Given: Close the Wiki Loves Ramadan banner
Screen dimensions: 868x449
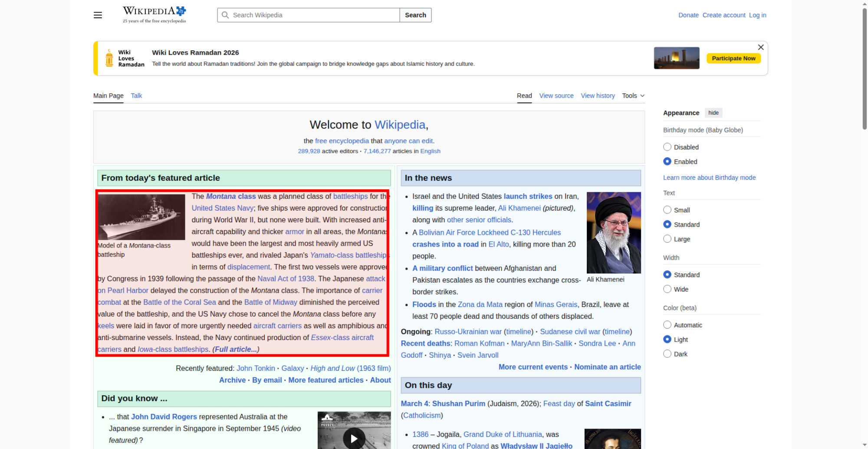Looking at the screenshot, I should point(760,47).
